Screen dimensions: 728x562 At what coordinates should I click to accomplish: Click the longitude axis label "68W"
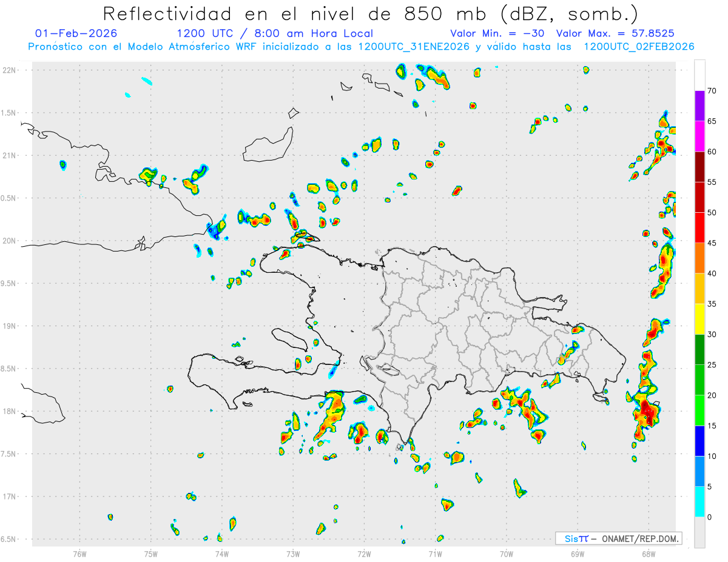[x=649, y=554]
